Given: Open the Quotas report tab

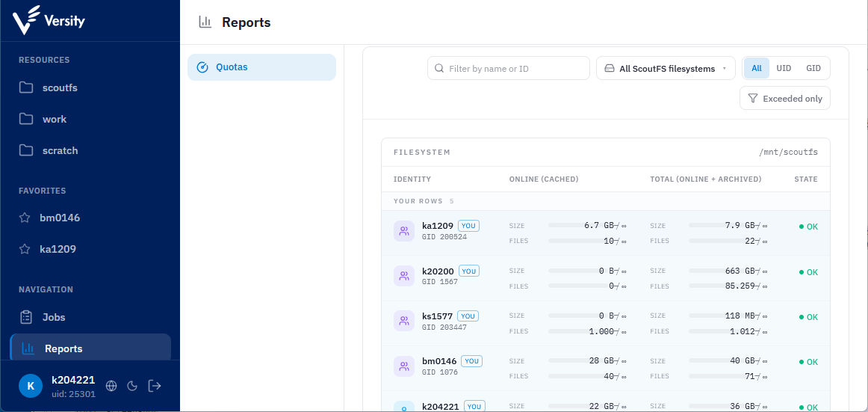Looking at the screenshot, I should click(x=262, y=67).
